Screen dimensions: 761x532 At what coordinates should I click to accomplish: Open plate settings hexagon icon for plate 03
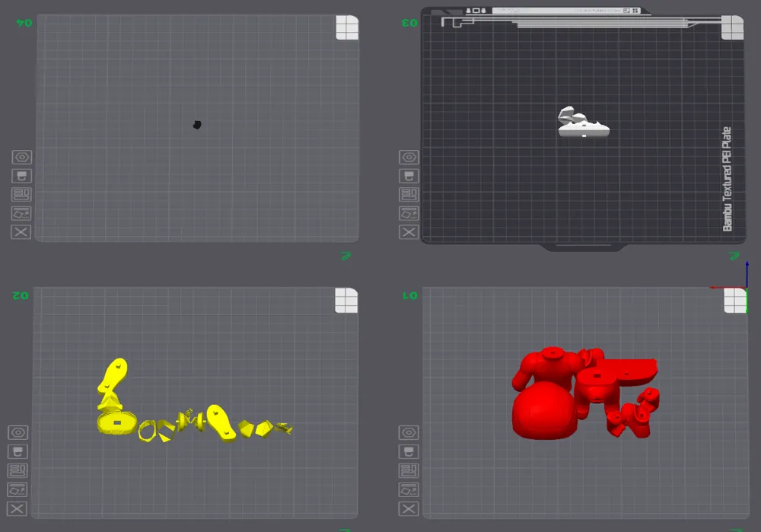(409, 158)
